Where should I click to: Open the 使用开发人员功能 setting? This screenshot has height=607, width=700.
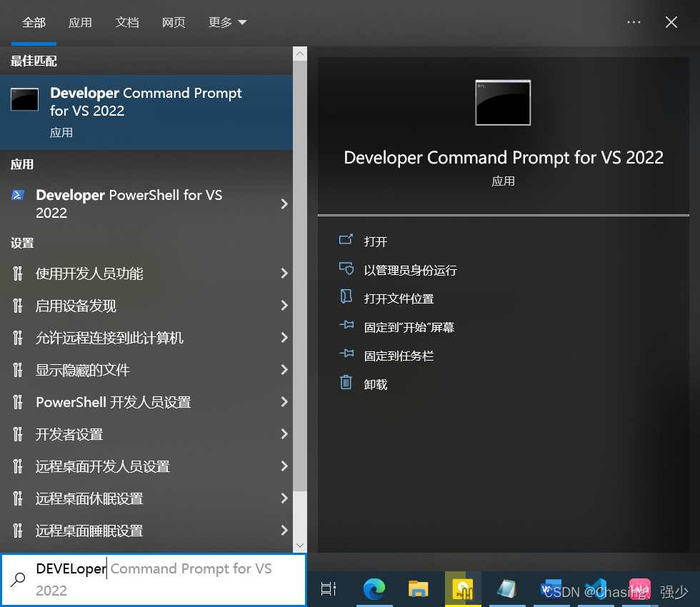tap(146, 273)
